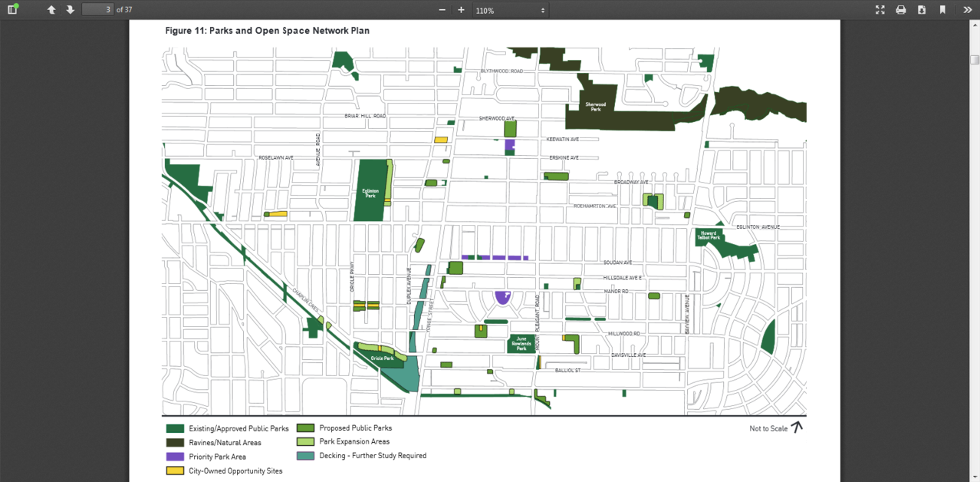Image resolution: width=980 pixels, height=482 pixels.
Task: Download the PDF file
Action: (x=922, y=10)
